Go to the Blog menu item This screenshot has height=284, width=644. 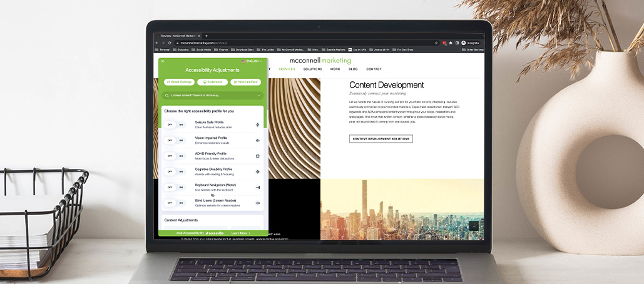pos(353,69)
